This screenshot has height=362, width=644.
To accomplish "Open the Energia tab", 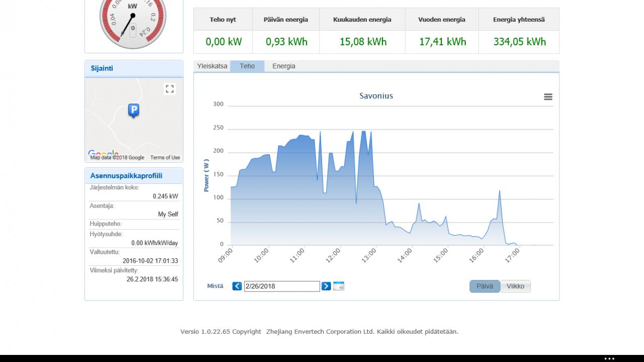I will 284,66.
